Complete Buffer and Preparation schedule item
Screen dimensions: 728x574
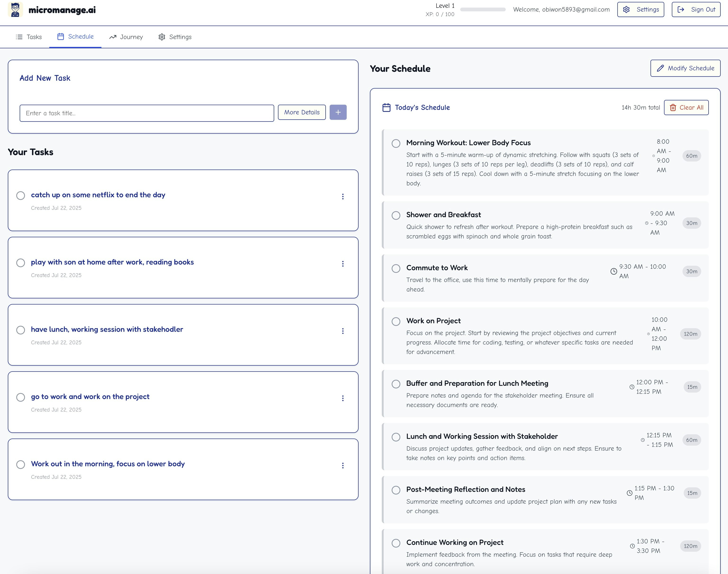396,384
